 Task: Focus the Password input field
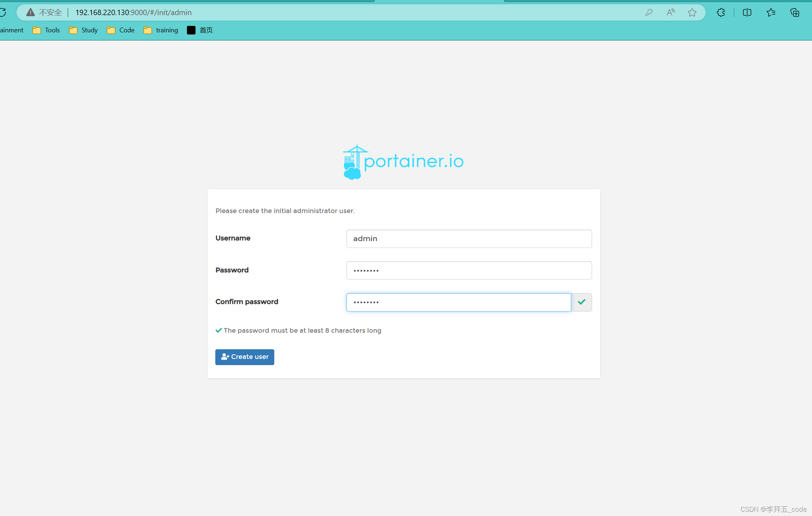coord(469,270)
